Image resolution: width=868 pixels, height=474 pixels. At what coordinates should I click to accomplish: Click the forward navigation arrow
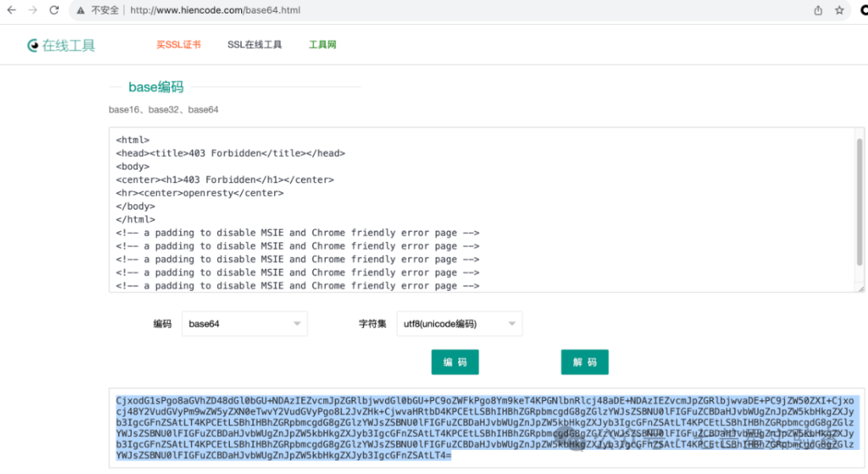click(x=31, y=11)
